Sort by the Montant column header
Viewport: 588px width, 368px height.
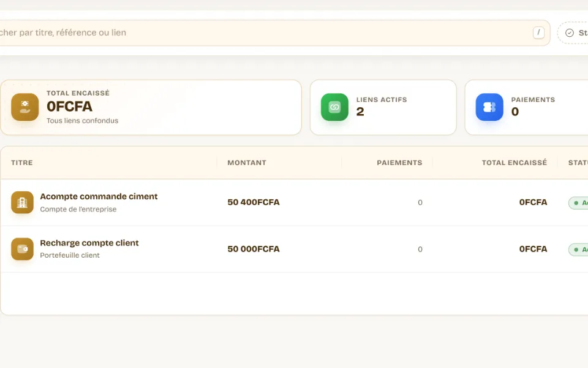pyautogui.click(x=247, y=163)
